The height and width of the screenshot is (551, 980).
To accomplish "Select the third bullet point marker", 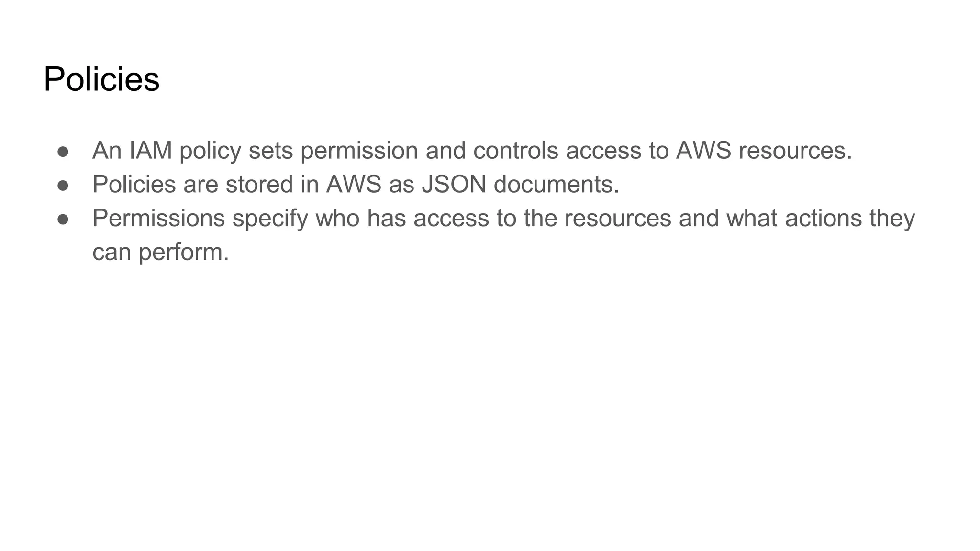I will pyautogui.click(x=63, y=219).
